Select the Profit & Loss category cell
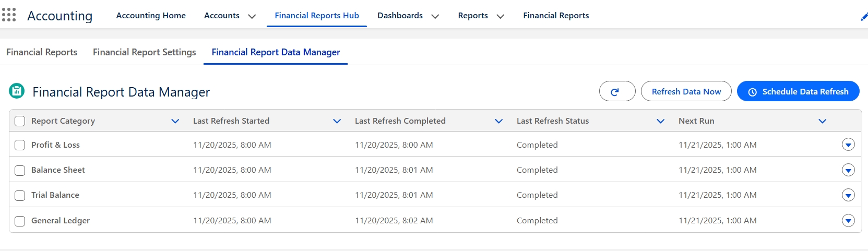 (55, 145)
